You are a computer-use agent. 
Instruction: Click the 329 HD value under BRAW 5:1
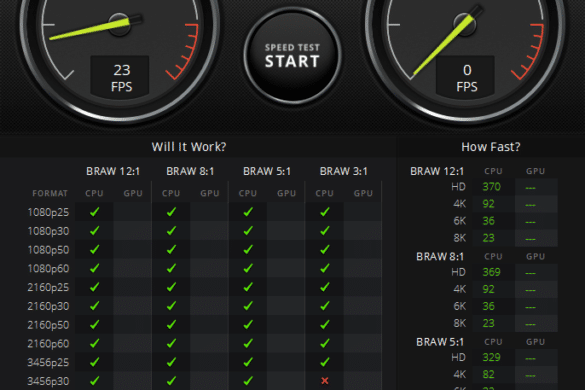(x=492, y=358)
